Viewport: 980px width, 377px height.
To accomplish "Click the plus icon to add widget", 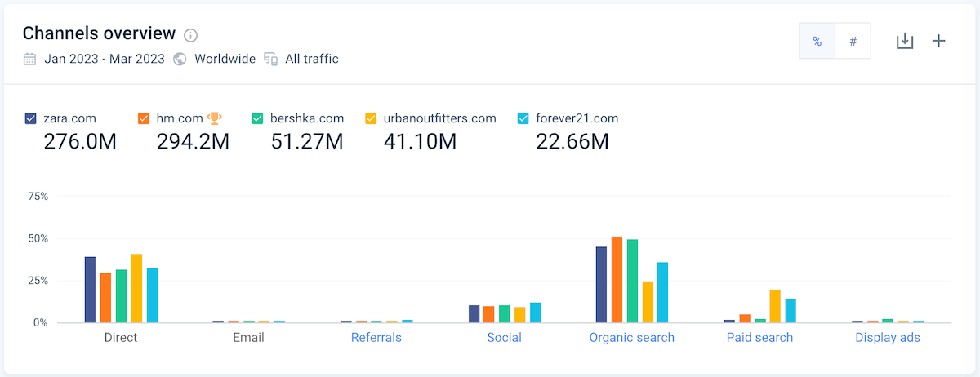I will [x=939, y=41].
